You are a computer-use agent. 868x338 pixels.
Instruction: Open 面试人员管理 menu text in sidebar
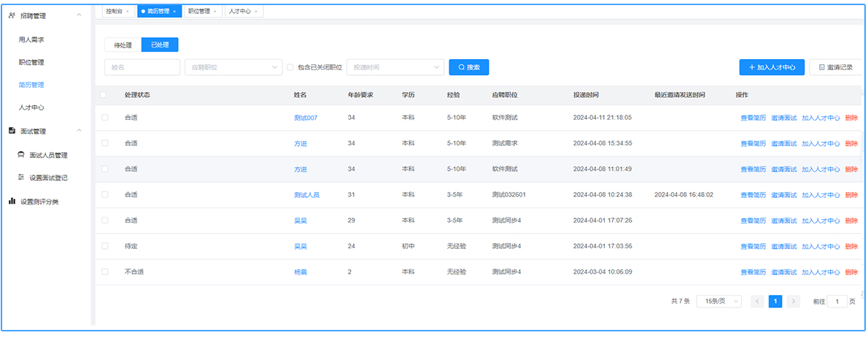pos(49,155)
